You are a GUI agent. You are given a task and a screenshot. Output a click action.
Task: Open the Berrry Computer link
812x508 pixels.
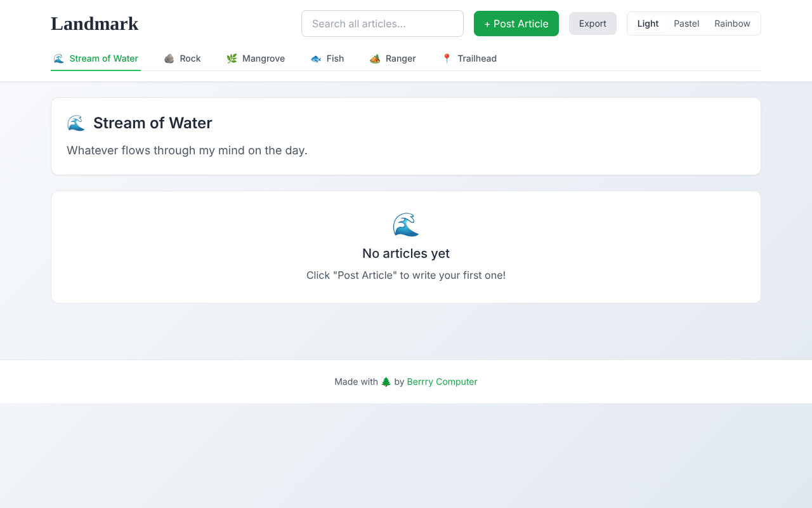(x=442, y=382)
